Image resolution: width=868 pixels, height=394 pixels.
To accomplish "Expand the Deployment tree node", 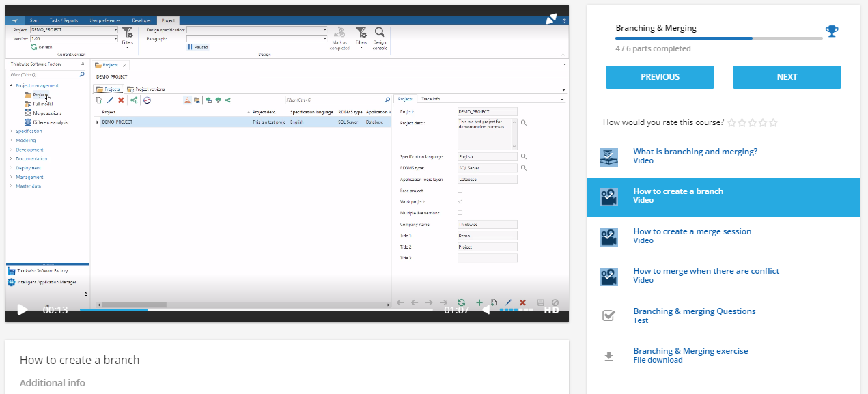I will click(11, 168).
